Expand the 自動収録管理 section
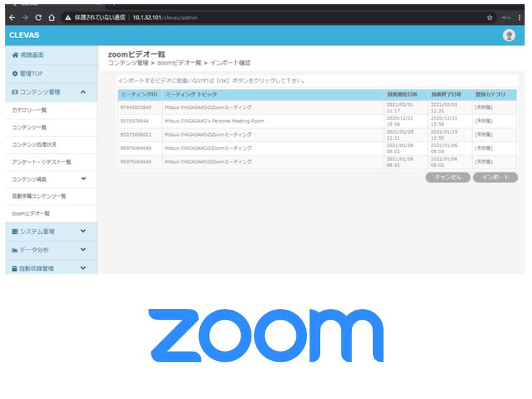Image resolution: width=532 pixels, height=399 pixels. click(x=51, y=268)
